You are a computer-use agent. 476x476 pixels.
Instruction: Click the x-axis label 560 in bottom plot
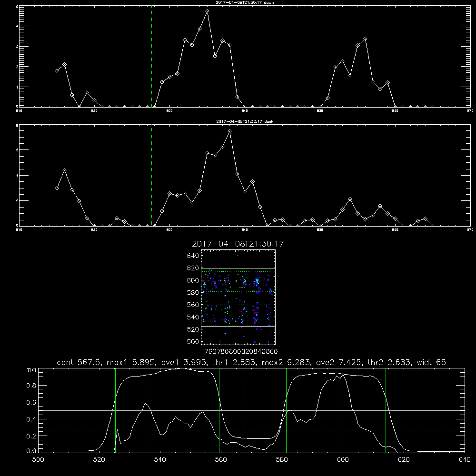pyautogui.click(x=221, y=460)
